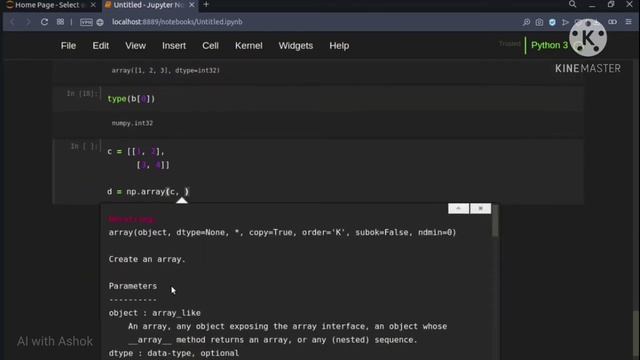Close the docstring tooltip with X button
Screen dimensions: 640x360
point(480,209)
